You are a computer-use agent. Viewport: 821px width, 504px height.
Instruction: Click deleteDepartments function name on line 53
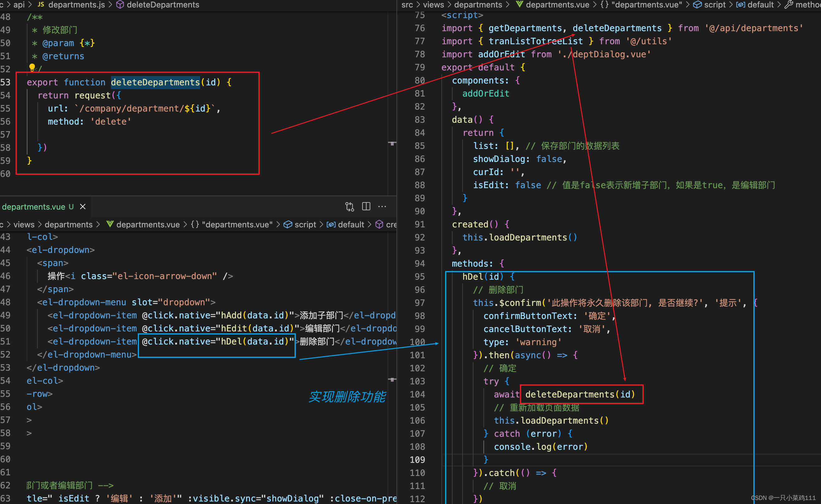tap(155, 82)
